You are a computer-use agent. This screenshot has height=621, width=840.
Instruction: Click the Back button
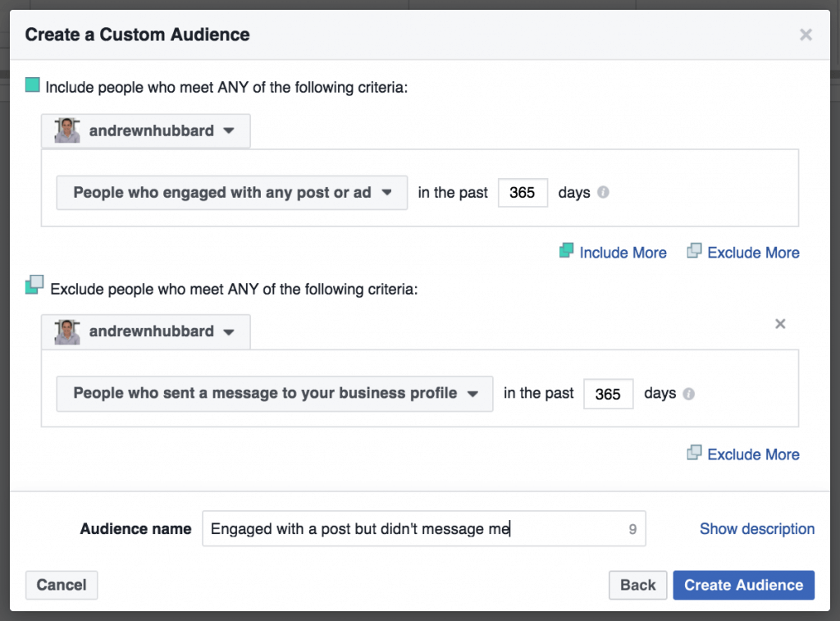point(637,585)
